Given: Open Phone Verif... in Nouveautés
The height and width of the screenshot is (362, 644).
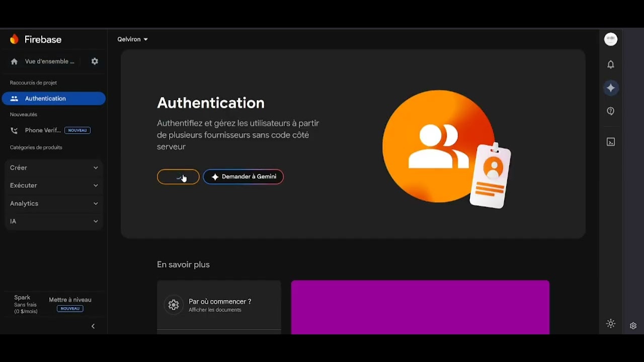Looking at the screenshot, I should point(50,130).
